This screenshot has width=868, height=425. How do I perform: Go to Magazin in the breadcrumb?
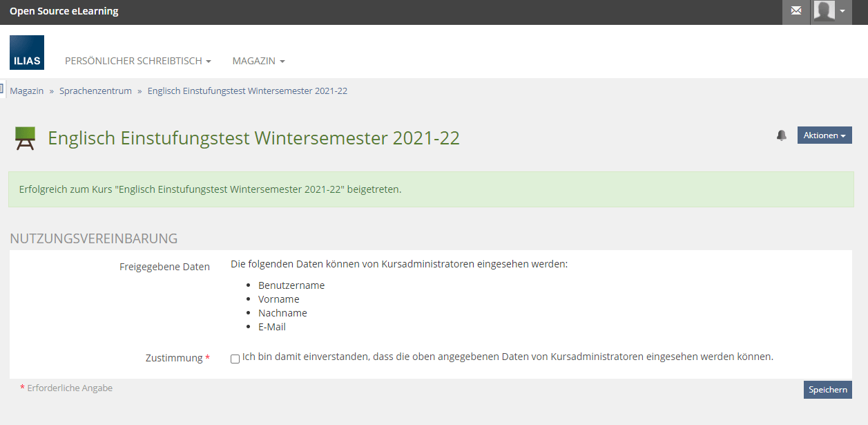(x=27, y=91)
